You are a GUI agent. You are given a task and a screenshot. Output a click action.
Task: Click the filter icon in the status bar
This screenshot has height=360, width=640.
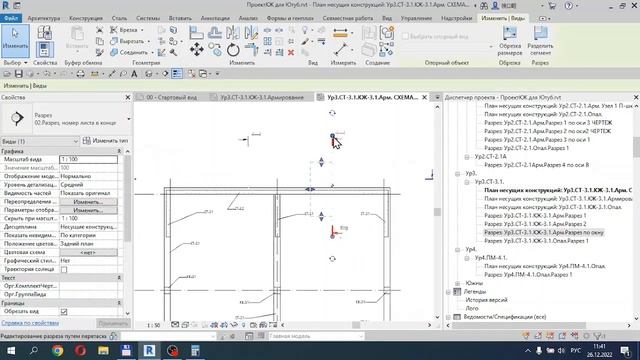click(599, 336)
